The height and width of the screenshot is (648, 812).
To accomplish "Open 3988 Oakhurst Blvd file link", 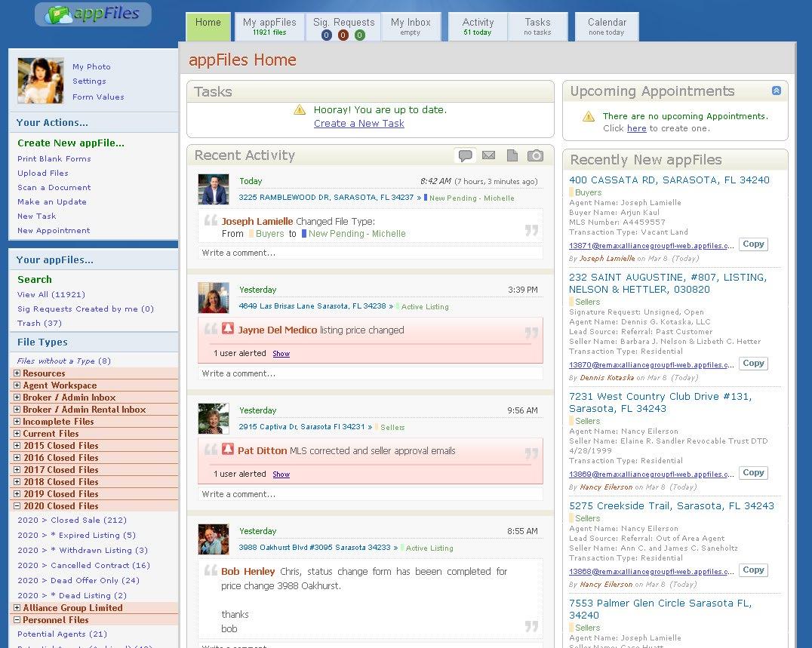I will coord(315,548).
